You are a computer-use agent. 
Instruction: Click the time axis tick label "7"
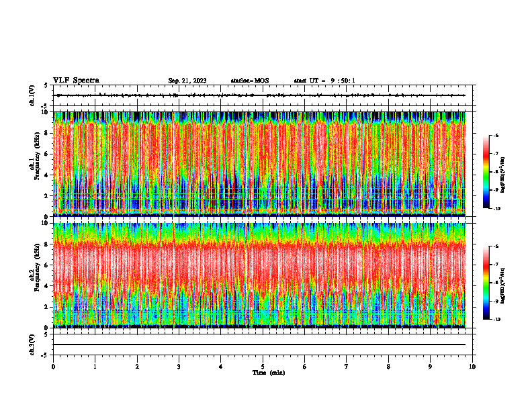[x=347, y=367]
